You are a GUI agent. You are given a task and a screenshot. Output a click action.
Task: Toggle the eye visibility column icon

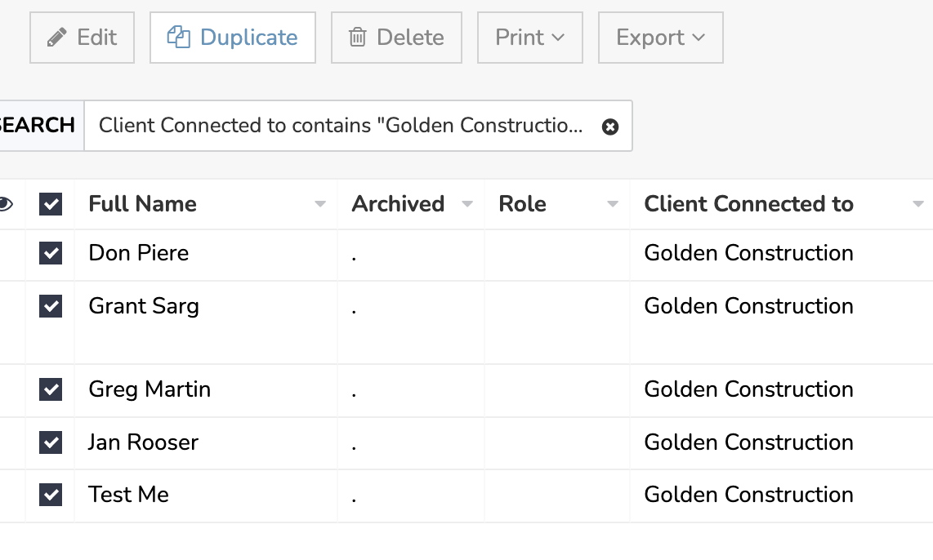[5, 204]
